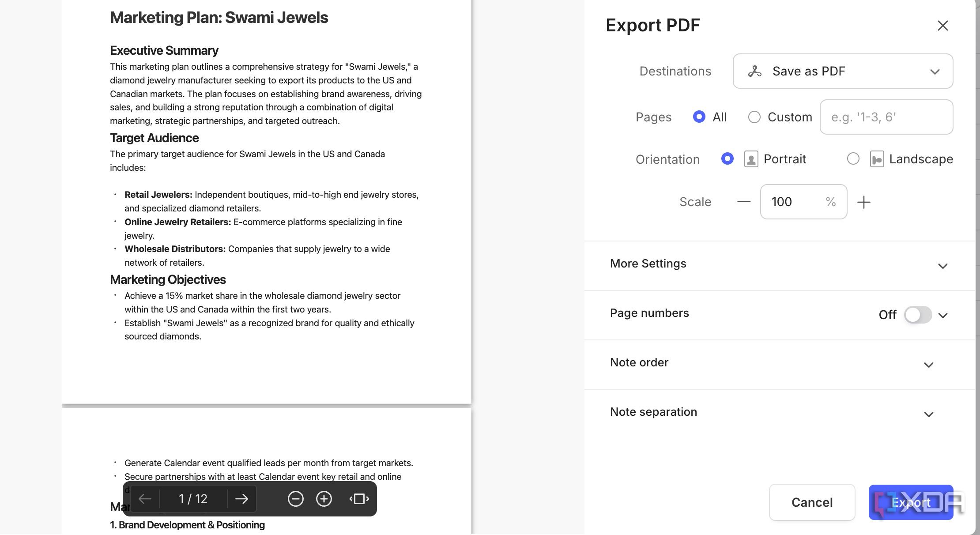Go to previous page in preview
The image size is (980, 535).
[x=145, y=499]
